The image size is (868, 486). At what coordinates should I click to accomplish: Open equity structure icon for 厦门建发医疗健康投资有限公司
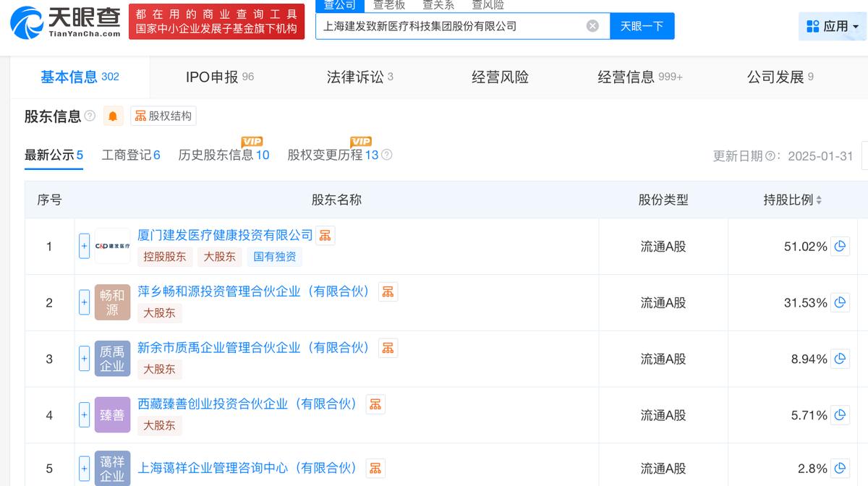325,235
